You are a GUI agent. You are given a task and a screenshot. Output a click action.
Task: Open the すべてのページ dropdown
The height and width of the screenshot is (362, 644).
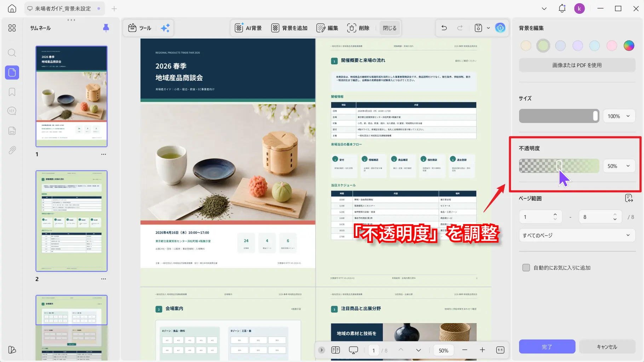(x=577, y=235)
